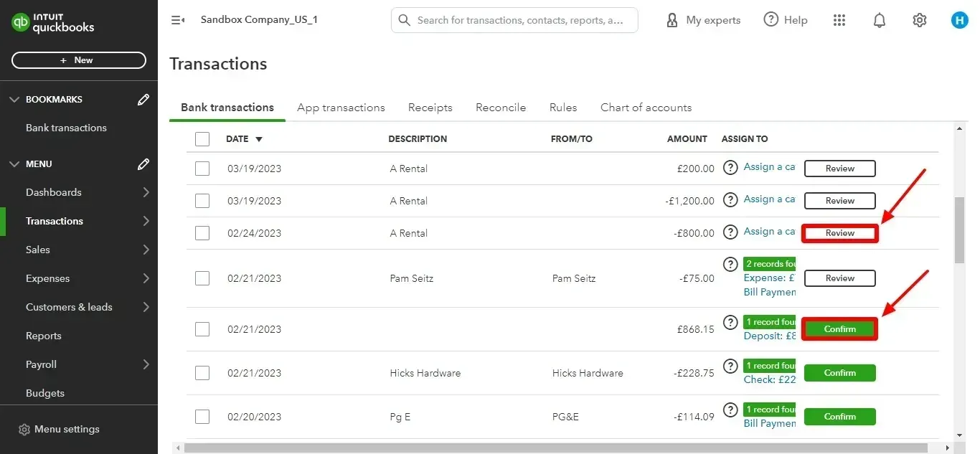Screen dimensions: 980x454
Task: Click the Menu settings gear icon
Action: 24,430
